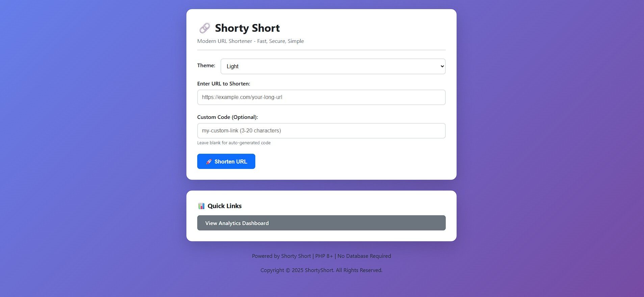Click the chain link logo icon

tap(205, 28)
